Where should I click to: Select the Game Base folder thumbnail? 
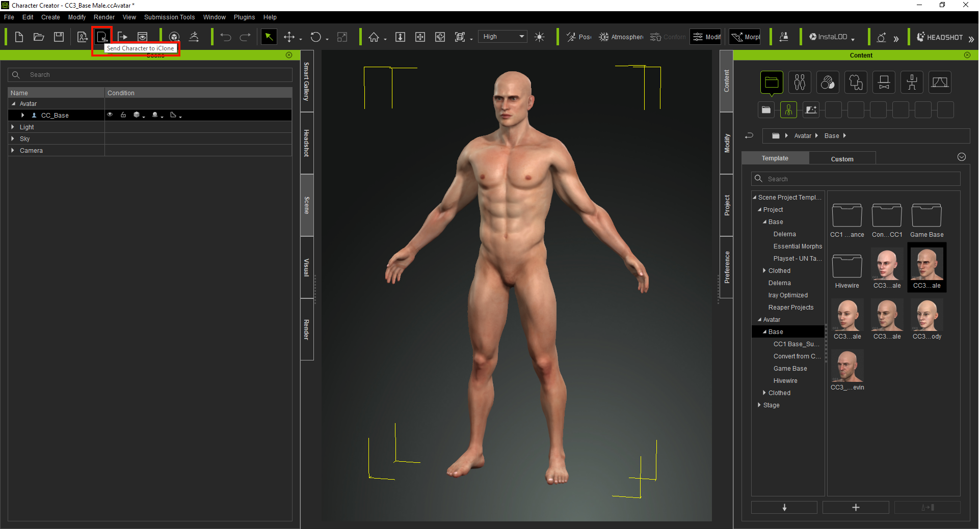[926, 220]
